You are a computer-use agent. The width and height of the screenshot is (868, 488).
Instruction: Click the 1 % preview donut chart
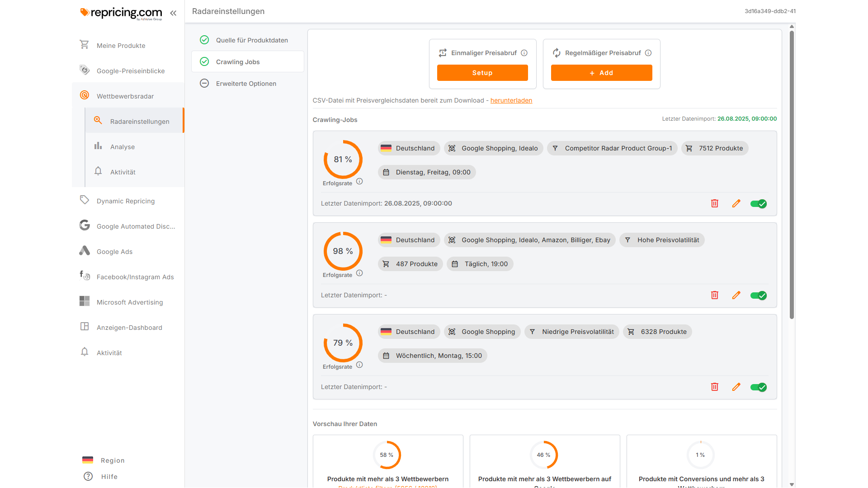coord(701,455)
